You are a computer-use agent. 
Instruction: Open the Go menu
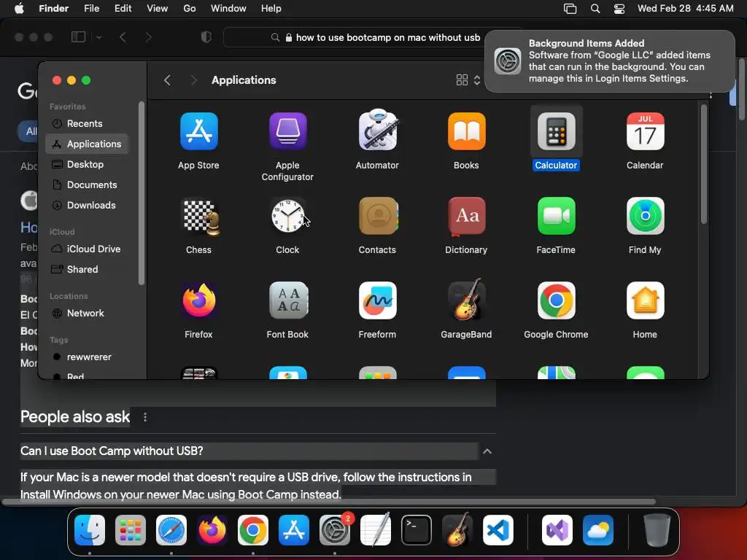coord(190,9)
